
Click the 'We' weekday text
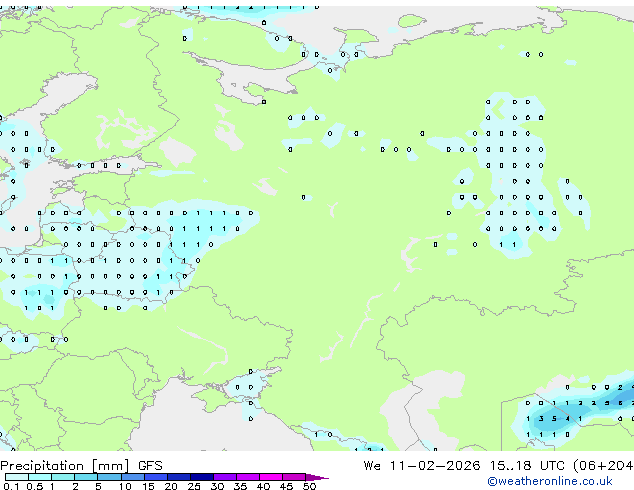[372, 466]
